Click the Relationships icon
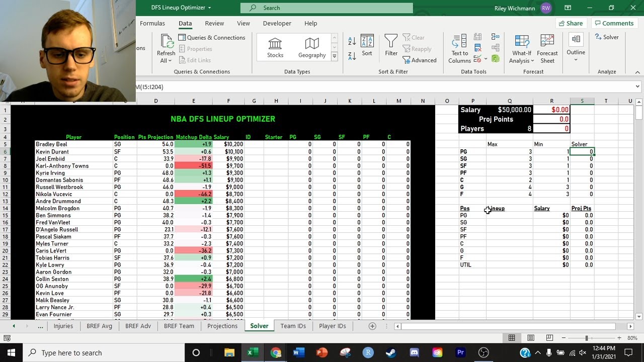 pyautogui.click(x=496, y=48)
